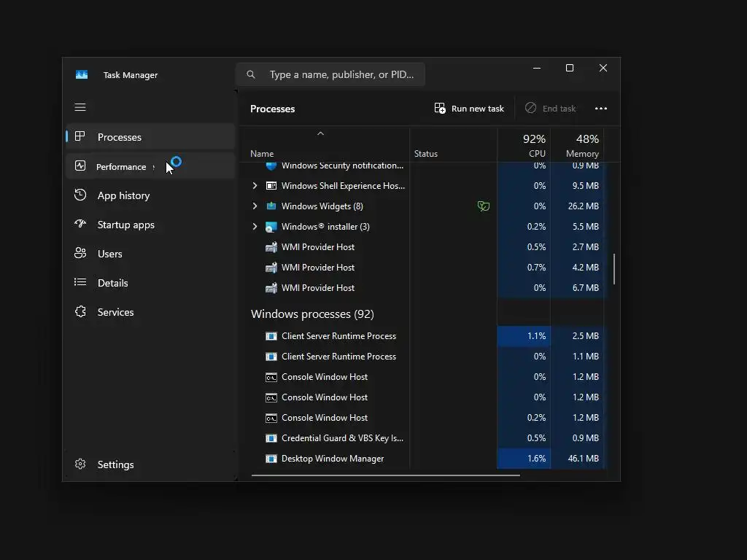Viewport: 747px width, 560px height.
Task: Switch to the Performance page
Action: click(x=150, y=166)
